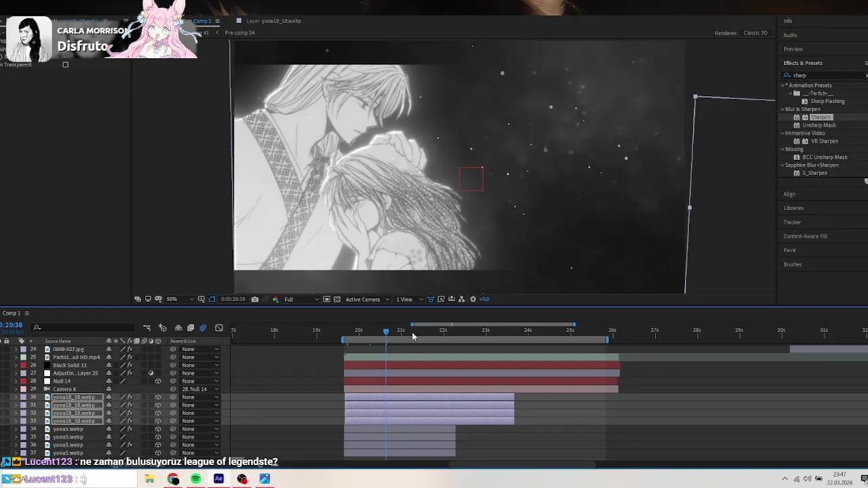Image resolution: width=868 pixels, height=488 pixels.
Task: Collapse Sapphire Blur+Sharpen category
Action: (783, 165)
